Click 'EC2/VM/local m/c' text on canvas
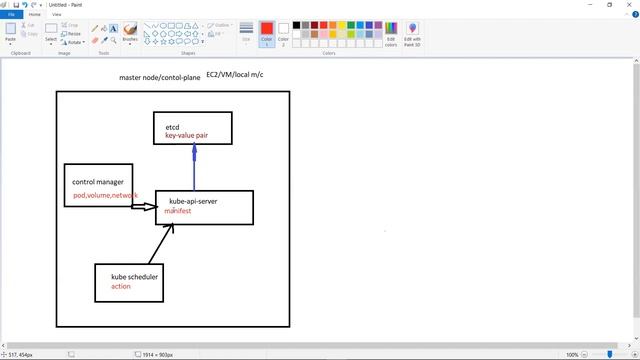 click(235, 75)
